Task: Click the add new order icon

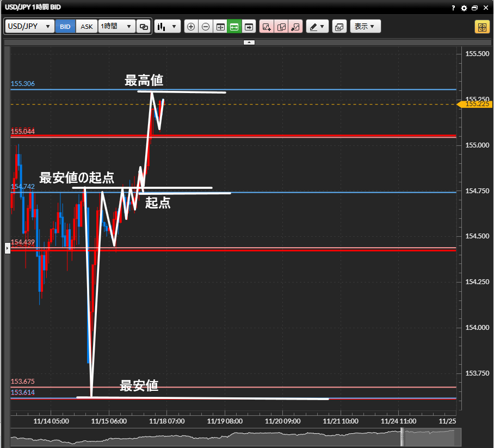Action: (267, 26)
